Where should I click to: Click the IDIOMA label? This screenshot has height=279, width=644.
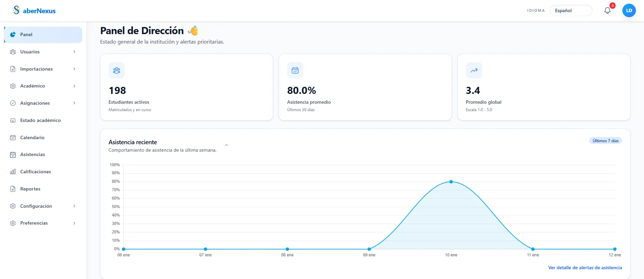[x=536, y=10]
